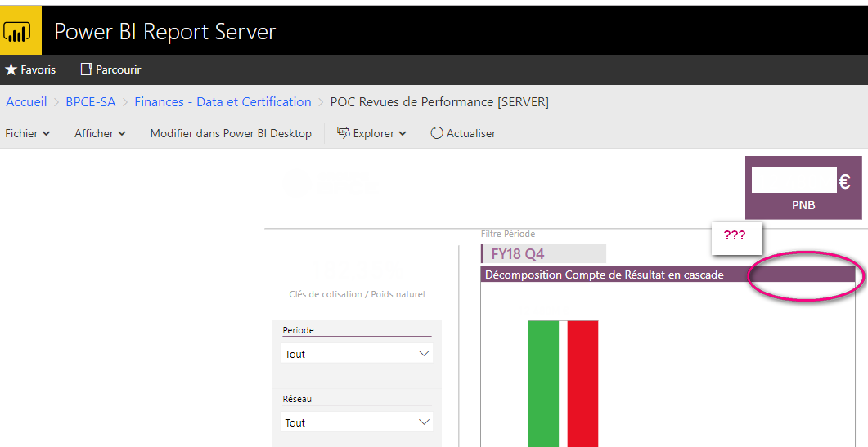Select the red bar in chart
The width and height of the screenshot is (868, 447).
582,382
